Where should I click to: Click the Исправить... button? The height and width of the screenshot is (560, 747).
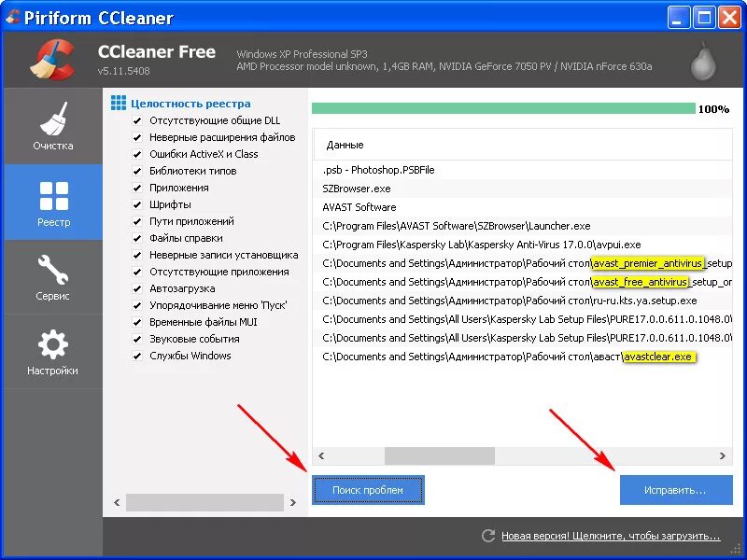point(676,490)
